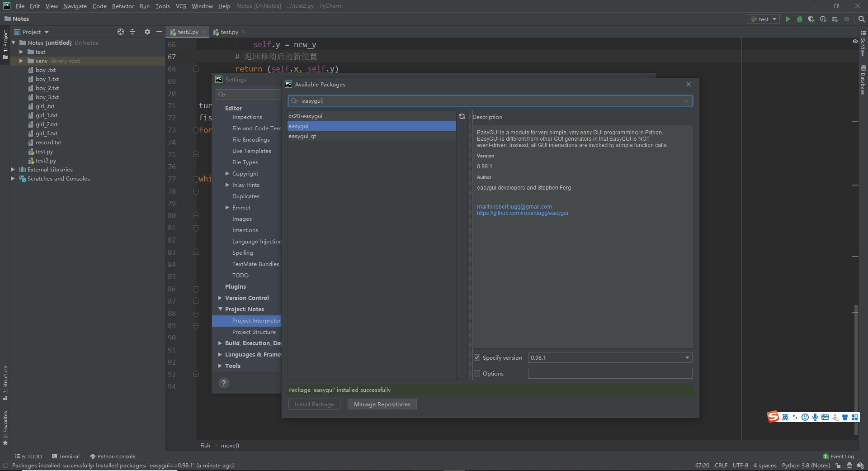Open the Refactor menu
Viewport: 868px width, 471px height.
pos(123,6)
